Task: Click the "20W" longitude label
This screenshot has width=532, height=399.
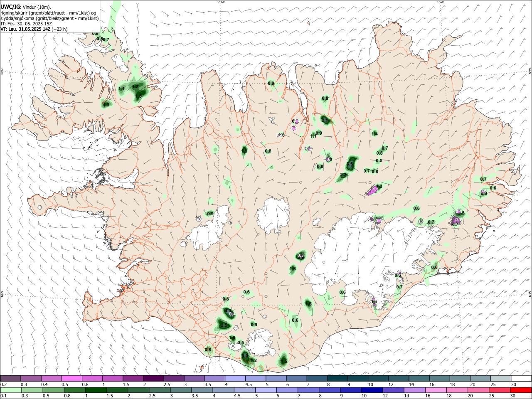Action: [221, 2]
